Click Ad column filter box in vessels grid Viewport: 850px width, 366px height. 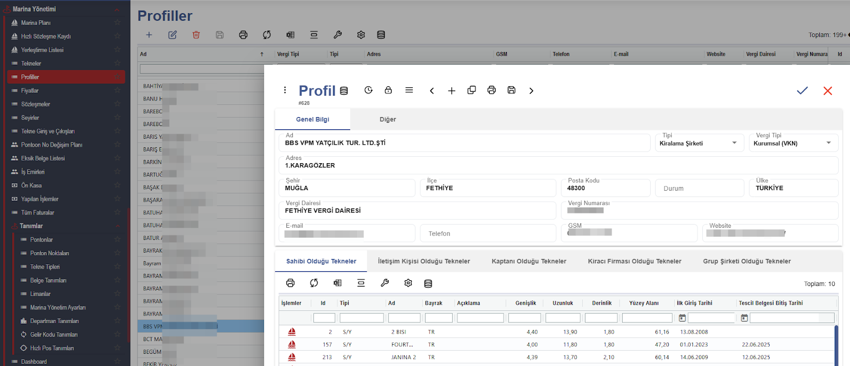tap(404, 318)
